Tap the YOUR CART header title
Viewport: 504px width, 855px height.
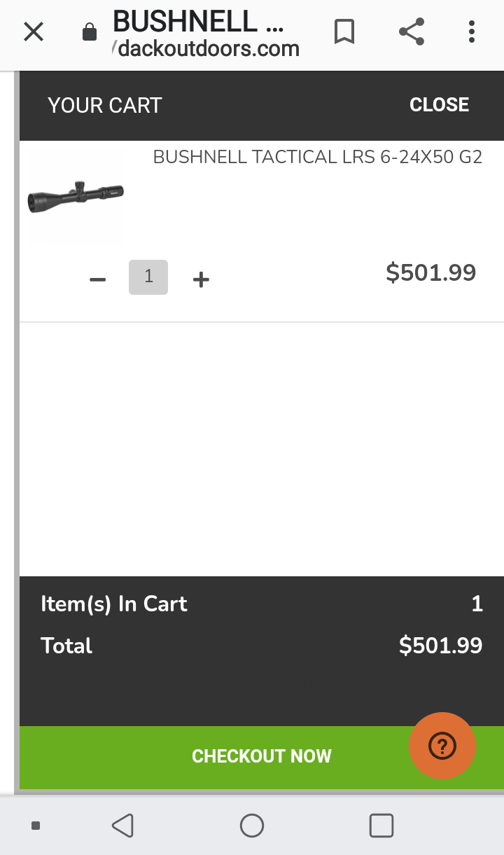click(x=105, y=106)
